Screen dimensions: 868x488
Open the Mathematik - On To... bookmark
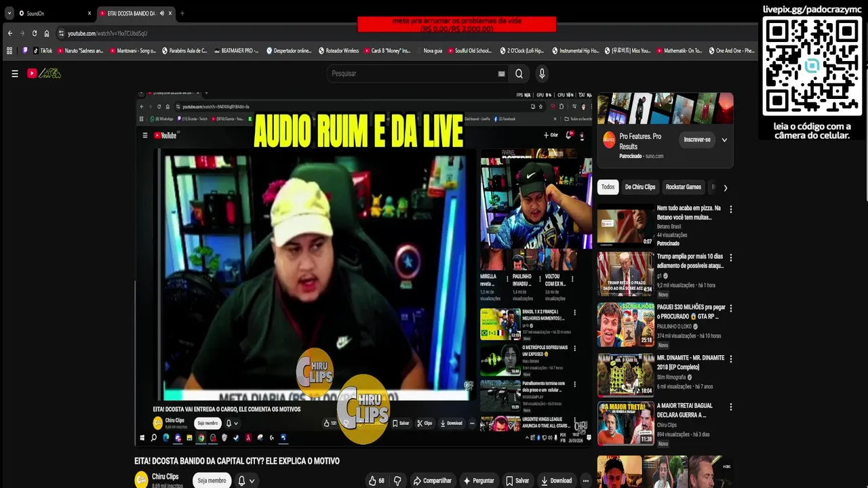coord(679,50)
